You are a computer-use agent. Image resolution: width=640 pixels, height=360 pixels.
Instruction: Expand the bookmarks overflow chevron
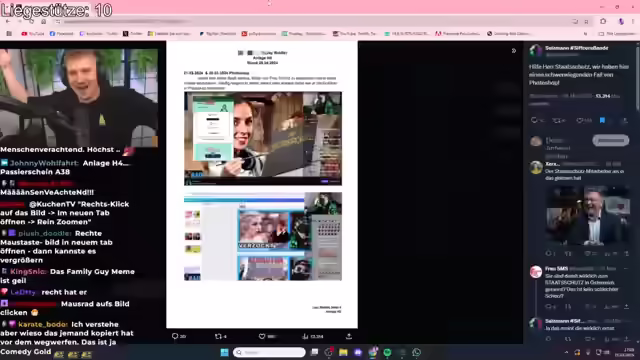pyautogui.click(x=585, y=34)
